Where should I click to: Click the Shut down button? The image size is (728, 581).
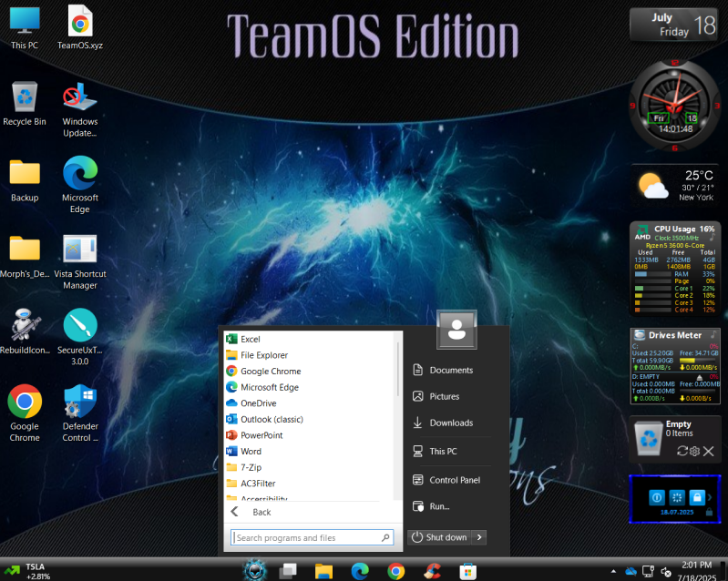pos(440,537)
